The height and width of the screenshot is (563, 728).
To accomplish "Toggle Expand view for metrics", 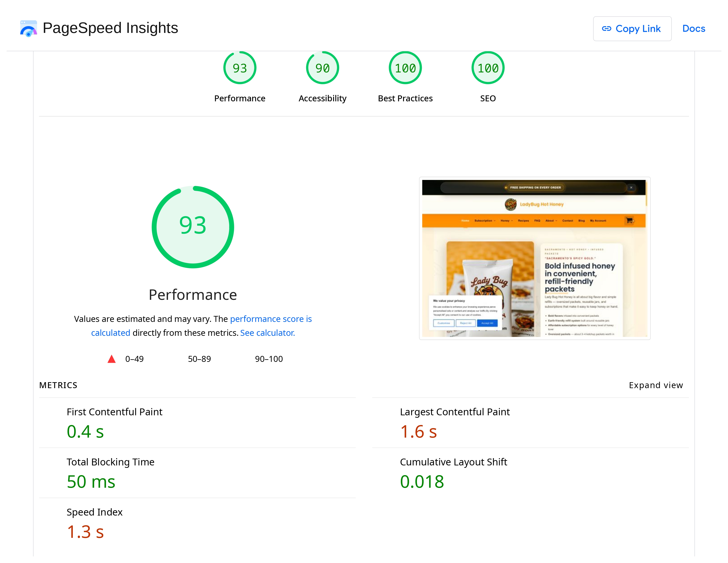I will 655,385.
